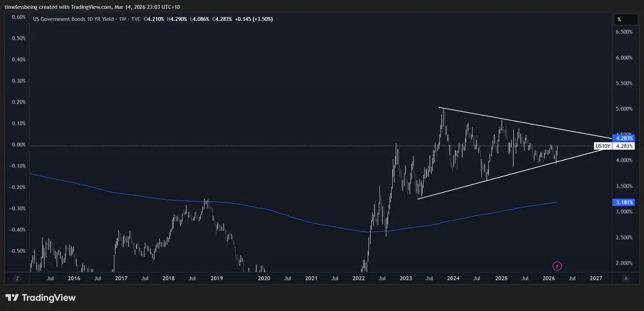The image size is (644, 311).
Task: Click 0.60% on the left scale
Action: 18,17
